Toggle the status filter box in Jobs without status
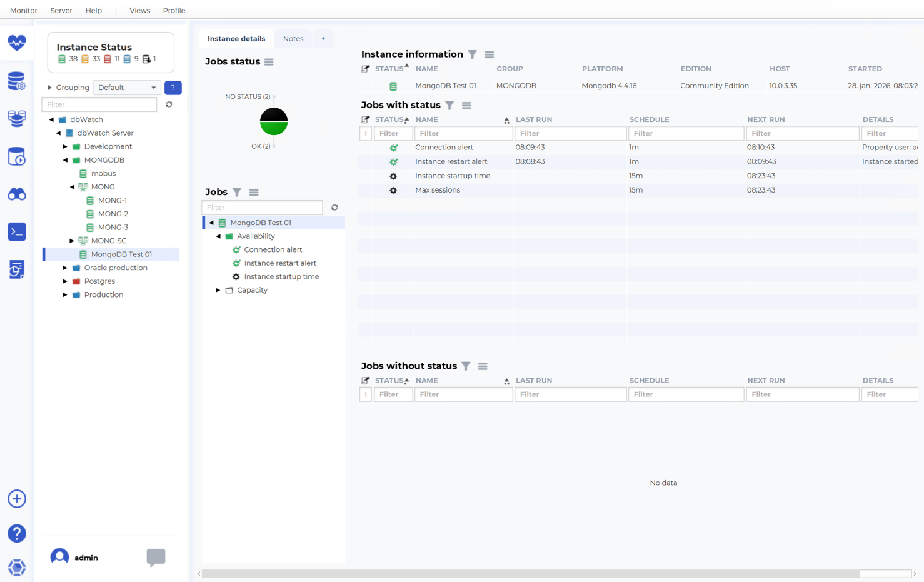This screenshot has height=582, width=924. pos(366,394)
